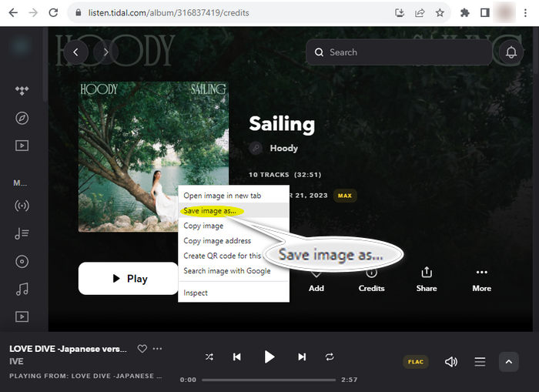Click IVE artist name in player
The width and height of the screenshot is (539, 392).
click(16, 361)
